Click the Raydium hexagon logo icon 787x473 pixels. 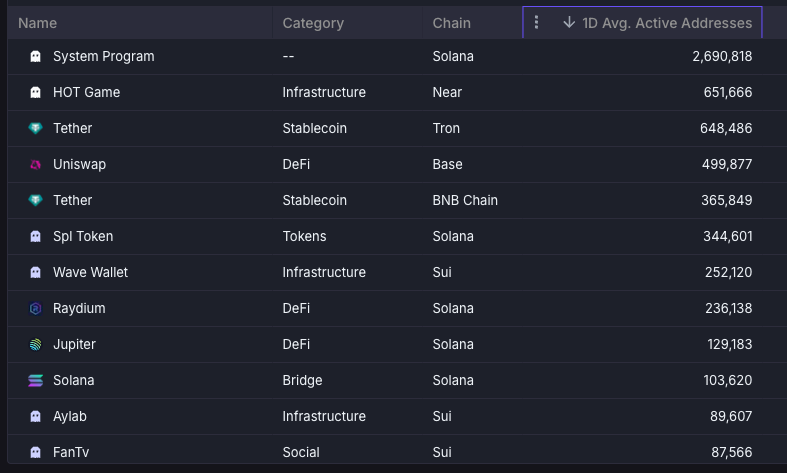[36, 309]
